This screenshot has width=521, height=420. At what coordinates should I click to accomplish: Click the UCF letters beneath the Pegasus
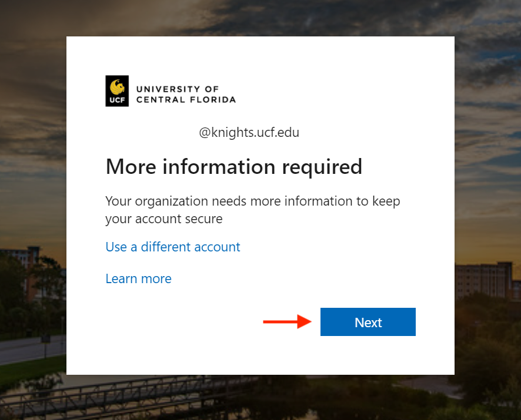117,100
